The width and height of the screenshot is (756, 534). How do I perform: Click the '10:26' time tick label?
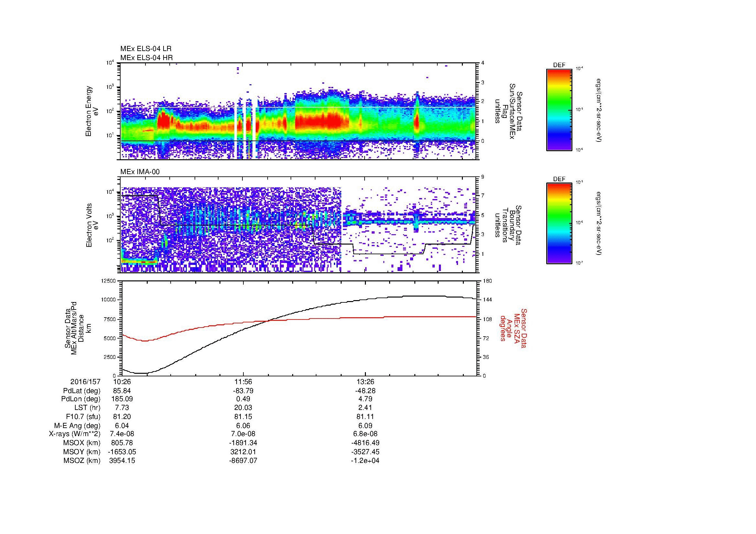tap(122, 382)
